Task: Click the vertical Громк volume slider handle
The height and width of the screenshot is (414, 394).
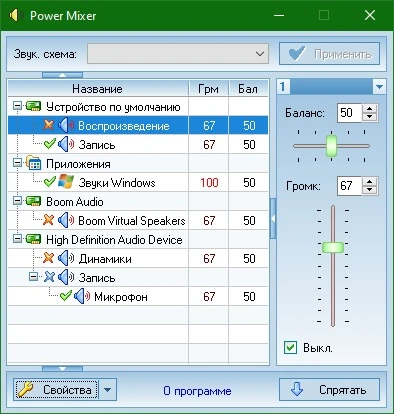Action: [333, 247]
